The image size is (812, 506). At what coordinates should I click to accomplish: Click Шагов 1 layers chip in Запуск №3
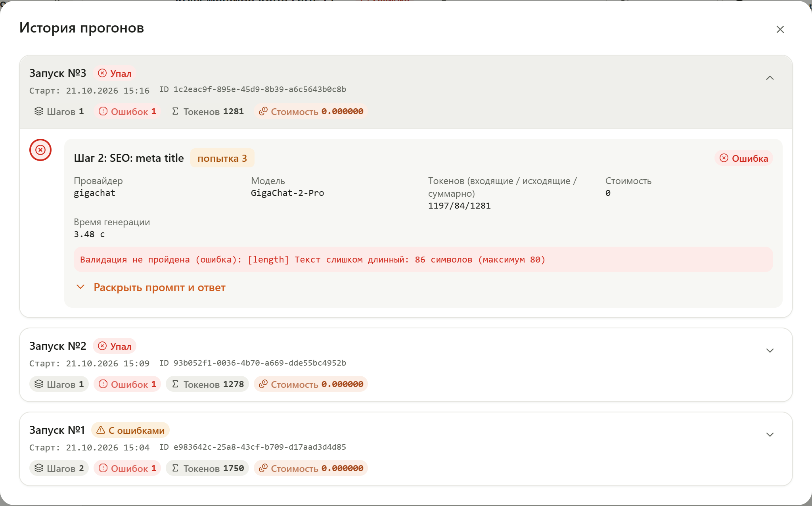click(x=59, y=111)
